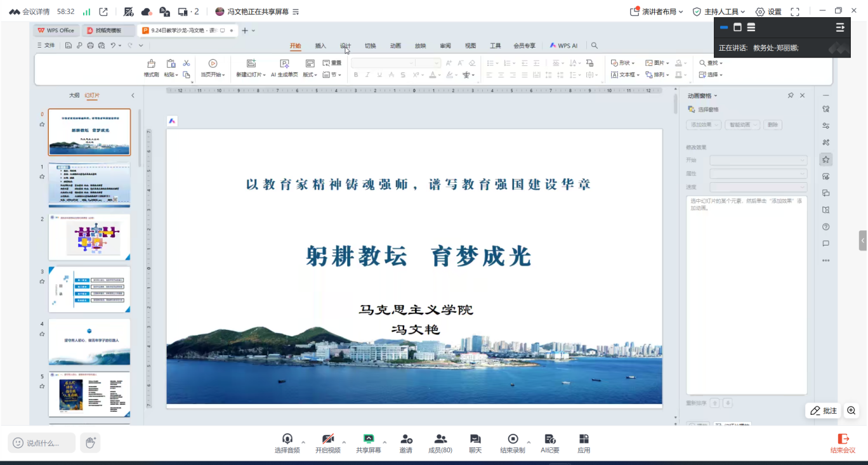
Task: Click the slide panel vertical scrollbar
Action: (140, 133)
